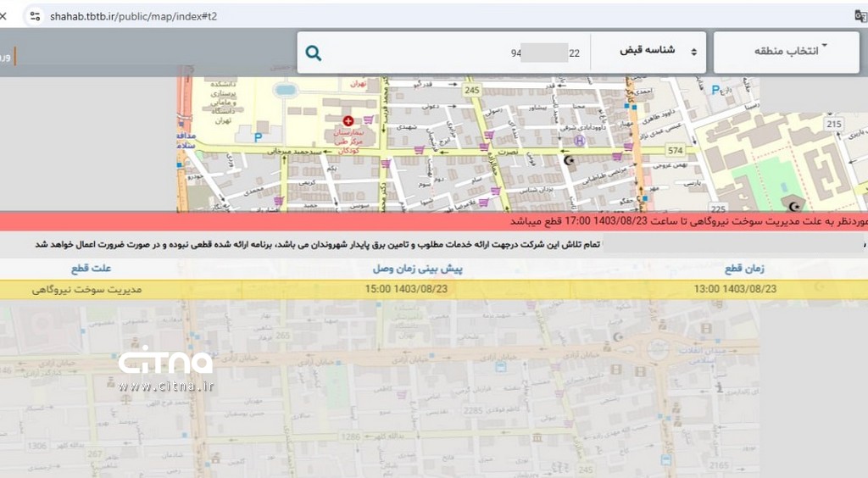
Task: Open the site information icon beside the URL
Action: [34, 16]
